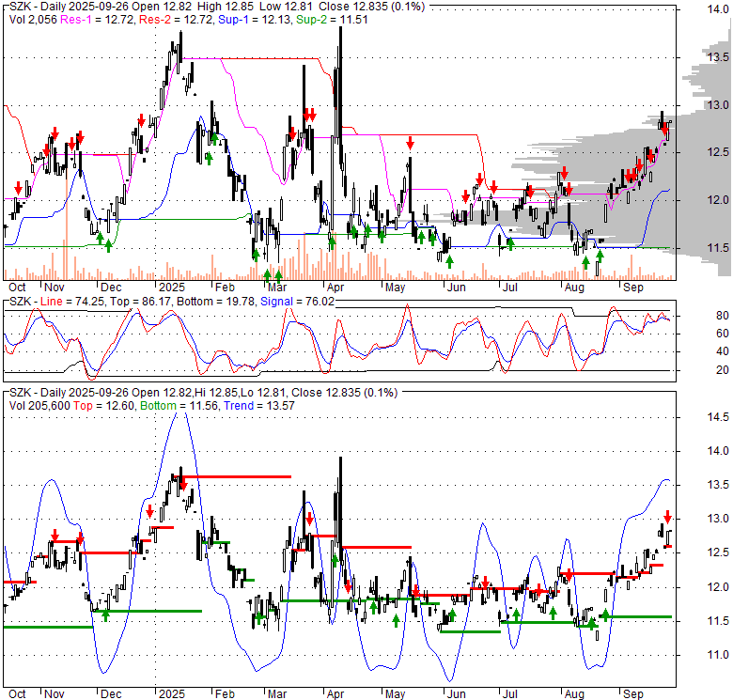
Task: Click the 11.5 price label on top chart axis
Action: pyautogui.click(x=718, y=248)
